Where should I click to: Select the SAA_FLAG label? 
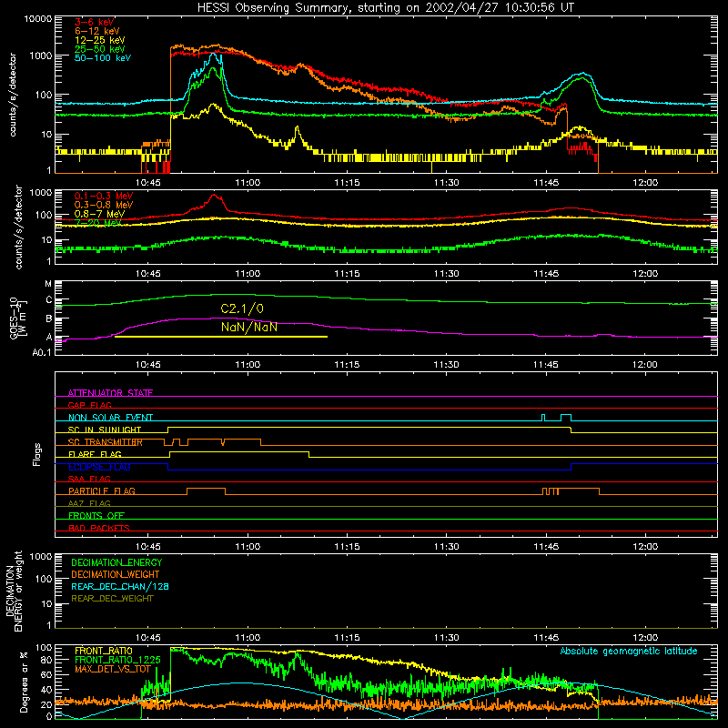coord(89,479)
